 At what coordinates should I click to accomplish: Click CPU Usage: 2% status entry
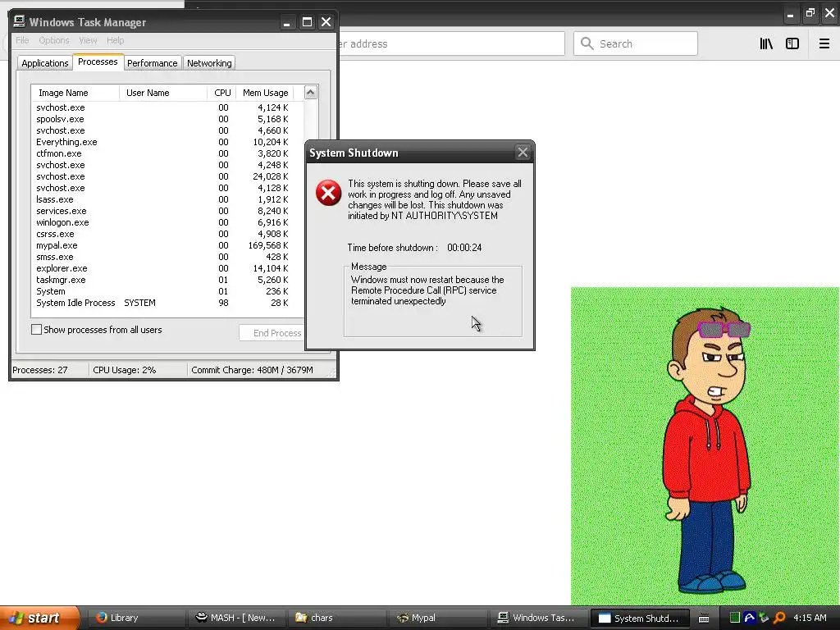click(x=138, y=370)
